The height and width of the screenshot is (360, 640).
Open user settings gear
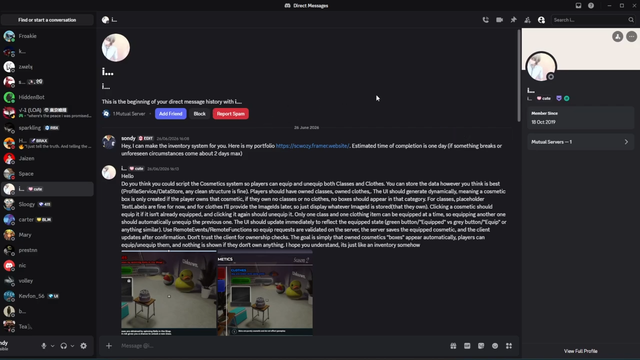(x=84, y=346)
